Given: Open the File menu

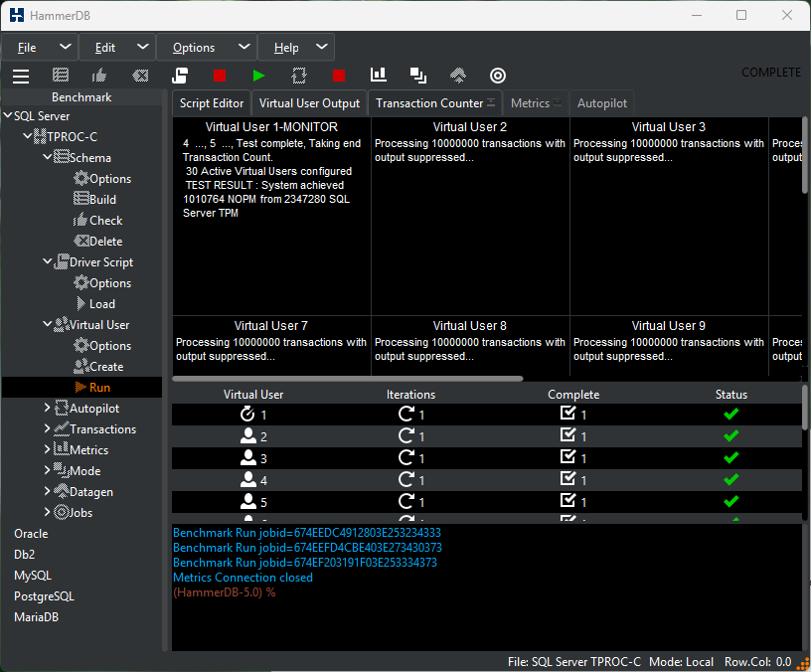Looking at the screenshot, I should 27,48.
